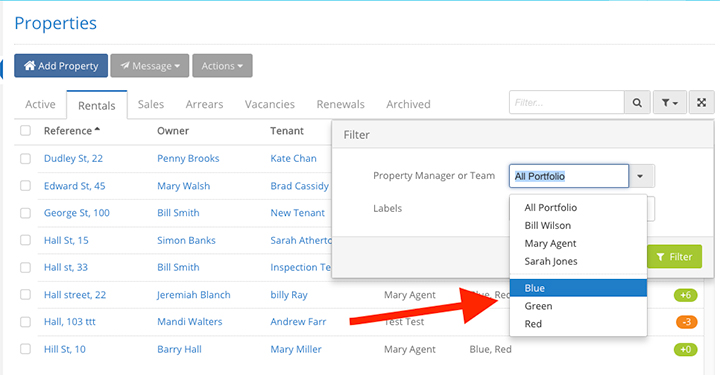Open the Vacancies tab
Image resolution: width=720 pixels, height=375 pixels.
[x=270, y=104]
